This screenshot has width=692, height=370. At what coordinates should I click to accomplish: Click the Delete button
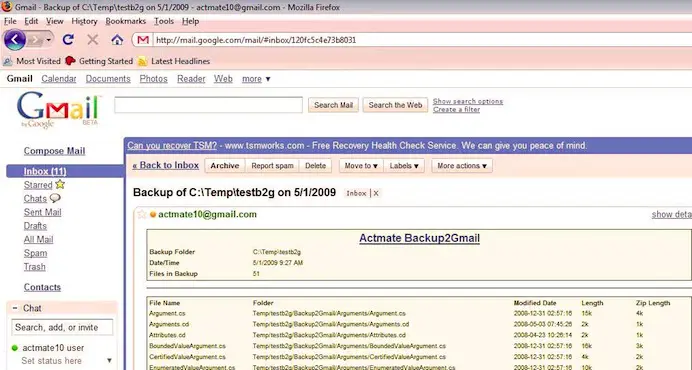pos(316,166)
